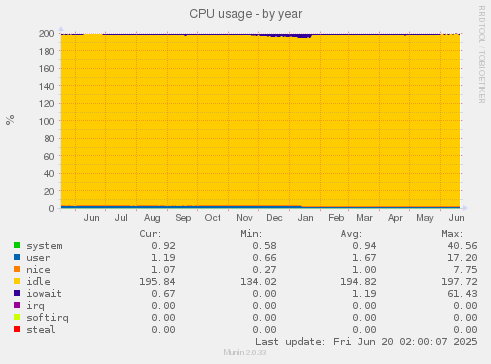Screen dimensions: 491x364
Task: Select the 'irq' legend label
Action: [x=35, y=306]
